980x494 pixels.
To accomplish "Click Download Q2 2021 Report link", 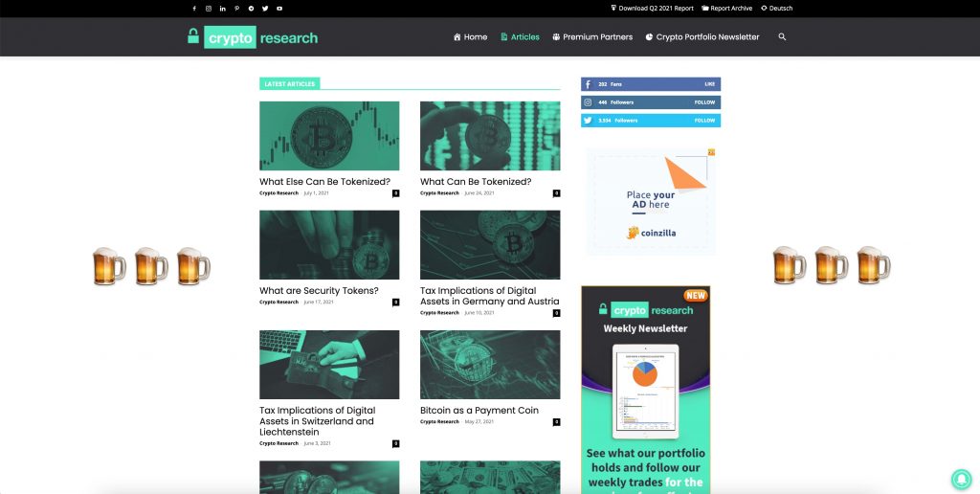I will click(652, 9).
